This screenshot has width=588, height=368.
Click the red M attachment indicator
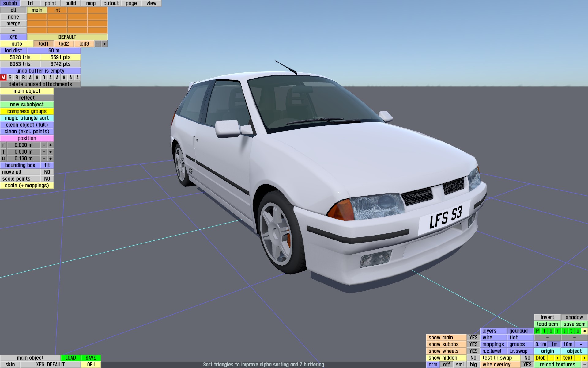coord(3,78)
